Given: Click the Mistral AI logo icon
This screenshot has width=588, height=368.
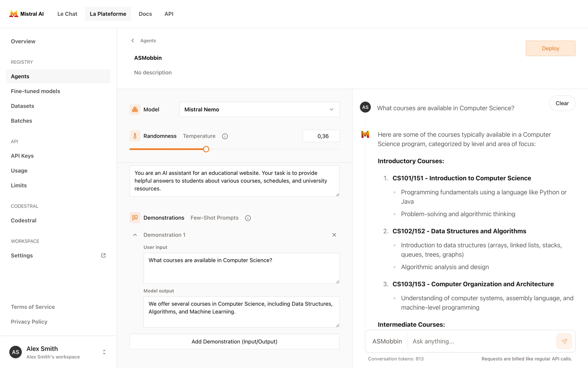Looking at the screenshot, I should pyautogui.click(x=13, y=14).
